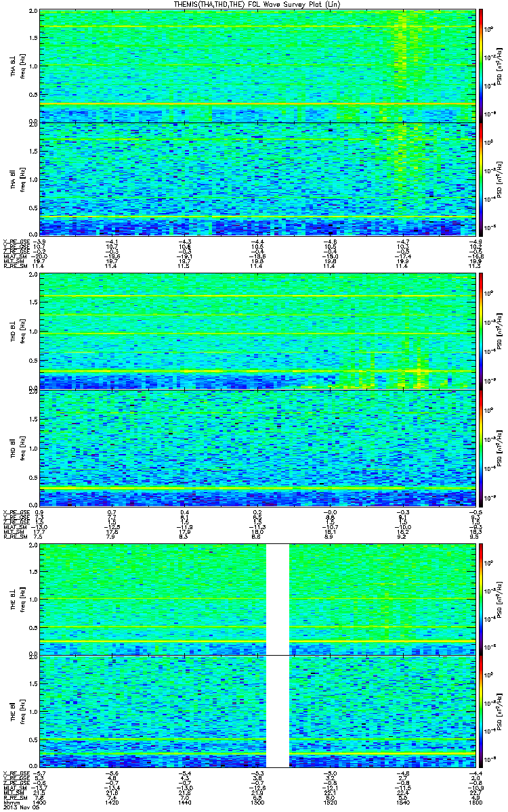This screenshot has height=812, width=508.
Task: Click the 2.0 frequency tick of THA BL panel
Action: pos(33,12)
